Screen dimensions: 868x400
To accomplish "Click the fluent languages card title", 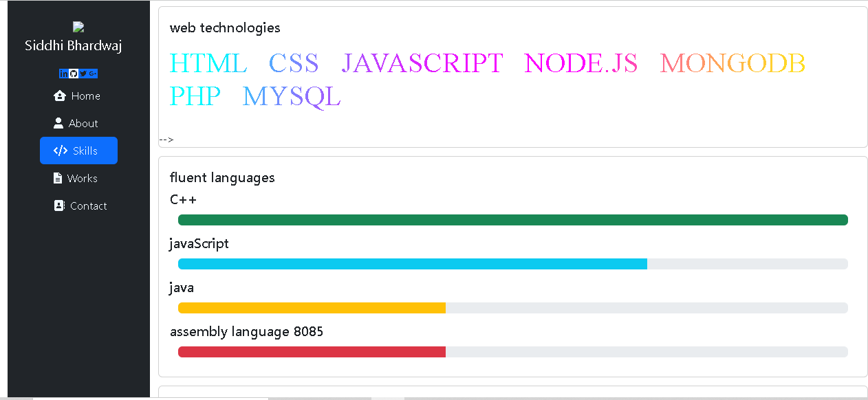I will [222, 178].
